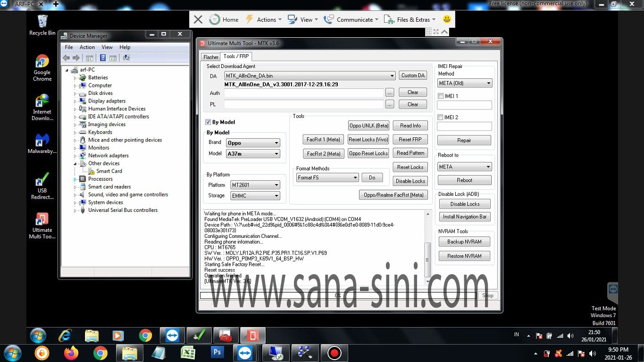Click the orange lock icon in the taskbar
This screenshot has height=362, width=644.
(x=42, y=353)
